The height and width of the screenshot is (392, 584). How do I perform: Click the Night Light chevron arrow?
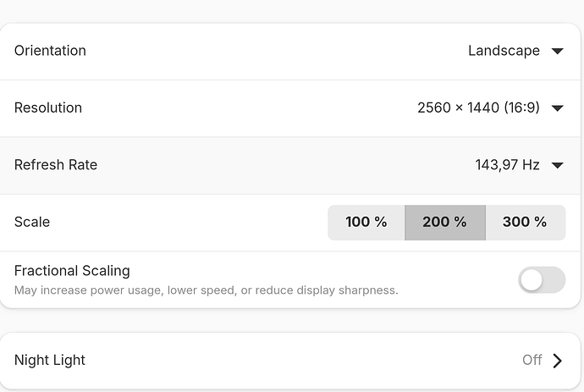click(557, 361)
